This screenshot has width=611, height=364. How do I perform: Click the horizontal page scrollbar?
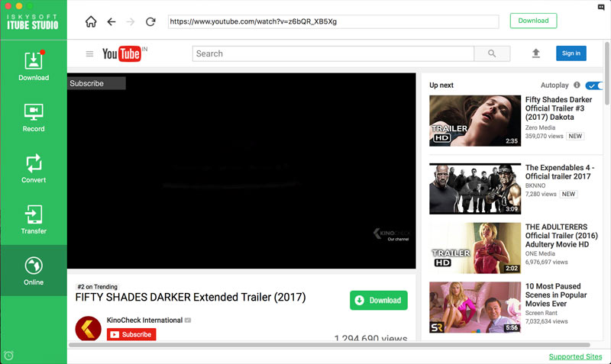(329, 345)
